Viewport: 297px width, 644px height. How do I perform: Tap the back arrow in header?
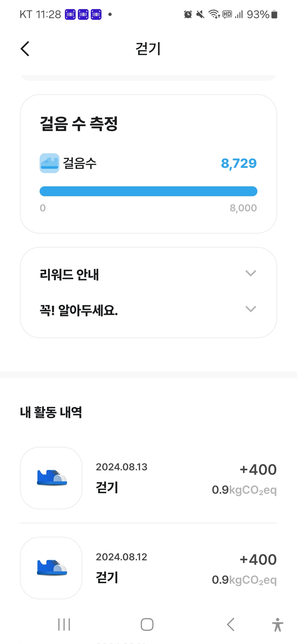click(x=25, y=49)
